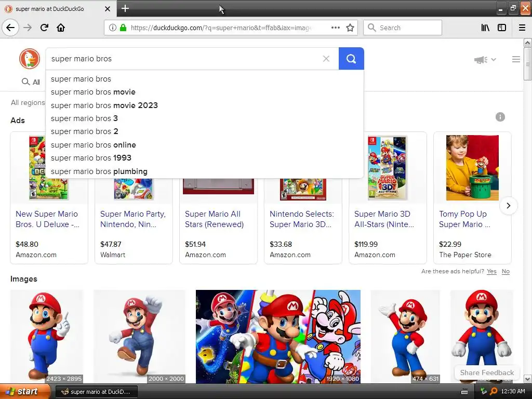Screen dimensions: 532x399
Task: Open Tomy Pop Up Super Mario ad
Action: click(x=464, y=219)
